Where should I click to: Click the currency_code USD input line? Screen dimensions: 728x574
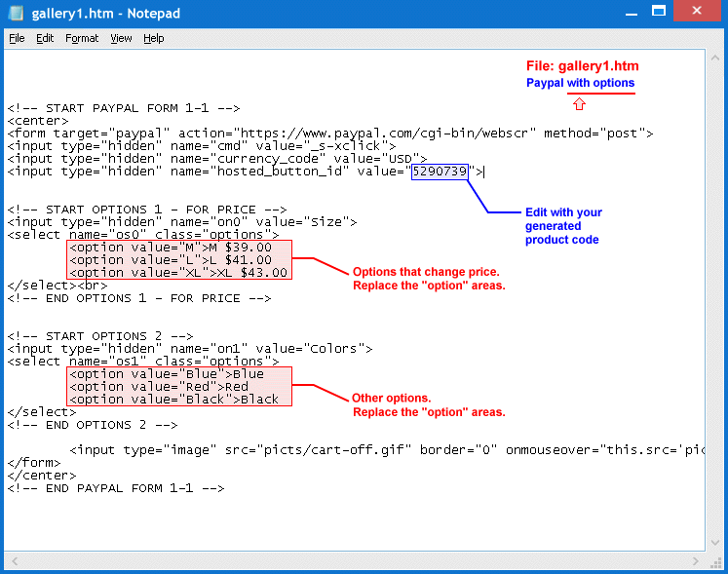pyautogui.click(x=216, y=159)
